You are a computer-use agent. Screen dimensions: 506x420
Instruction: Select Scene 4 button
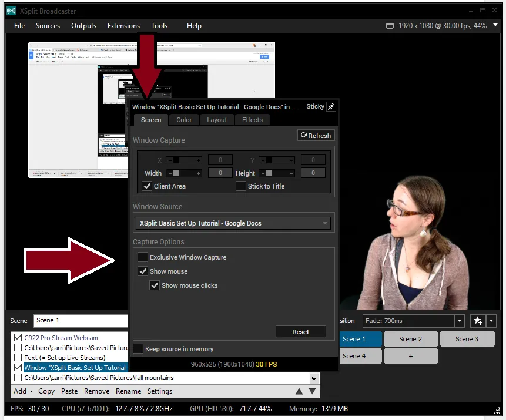tap(360, 356)
